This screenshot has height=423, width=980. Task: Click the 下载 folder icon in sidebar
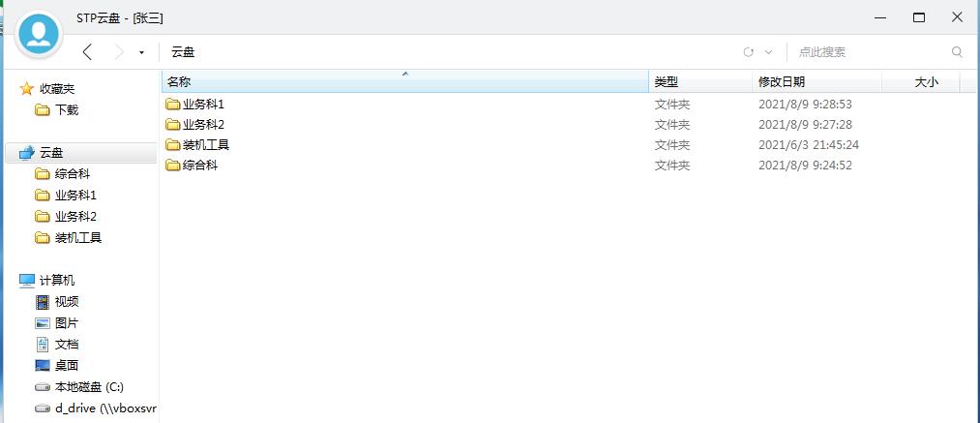(43, 110)
